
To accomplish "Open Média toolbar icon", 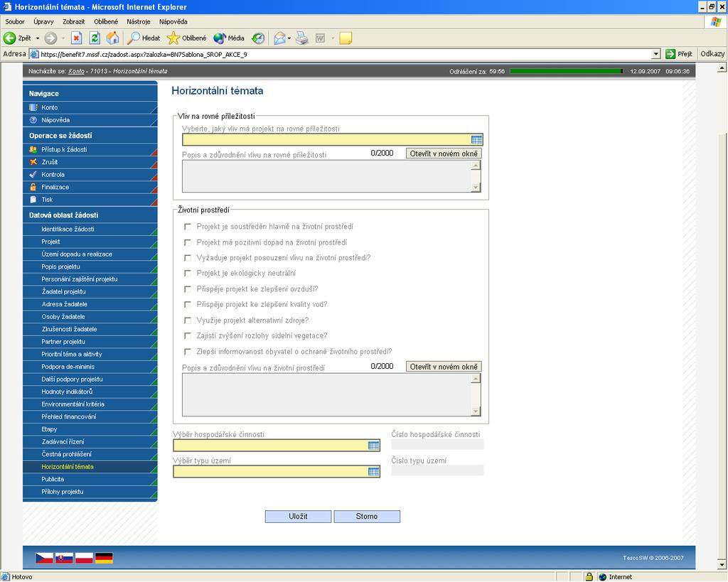I will (220, 38).
